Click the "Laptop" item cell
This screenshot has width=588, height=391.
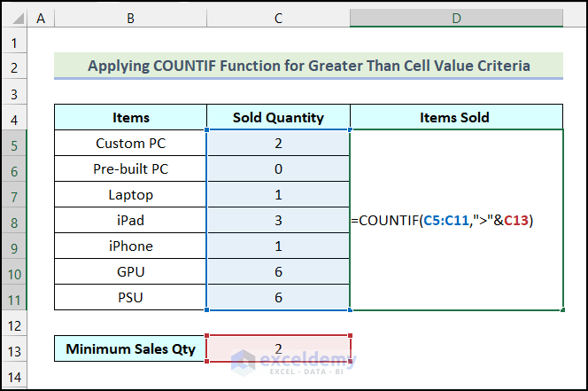tap(131, 194)
